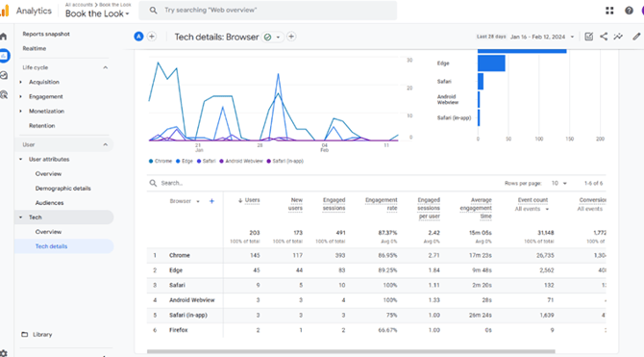Collapse the Life cycle section
The image size is (644, 357).
coord(106,67)
